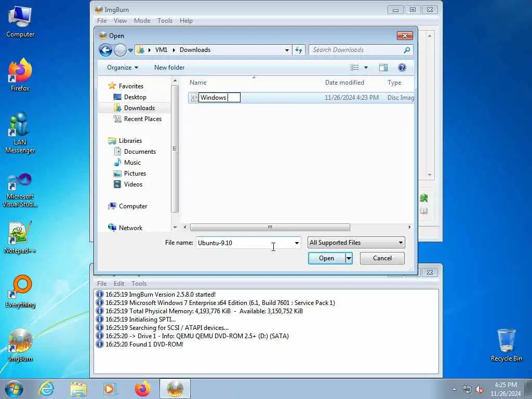The height and width of the screenshot is (399, 532).
Task: Open Windows Explorer from taskbar
Action: tap(78, 389)
